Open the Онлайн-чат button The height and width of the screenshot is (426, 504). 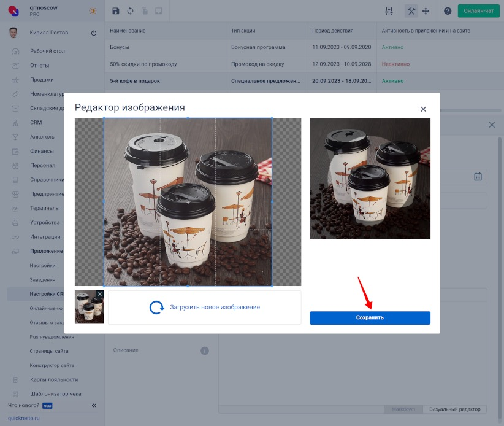pyautogui.click(x=479, y=11)
